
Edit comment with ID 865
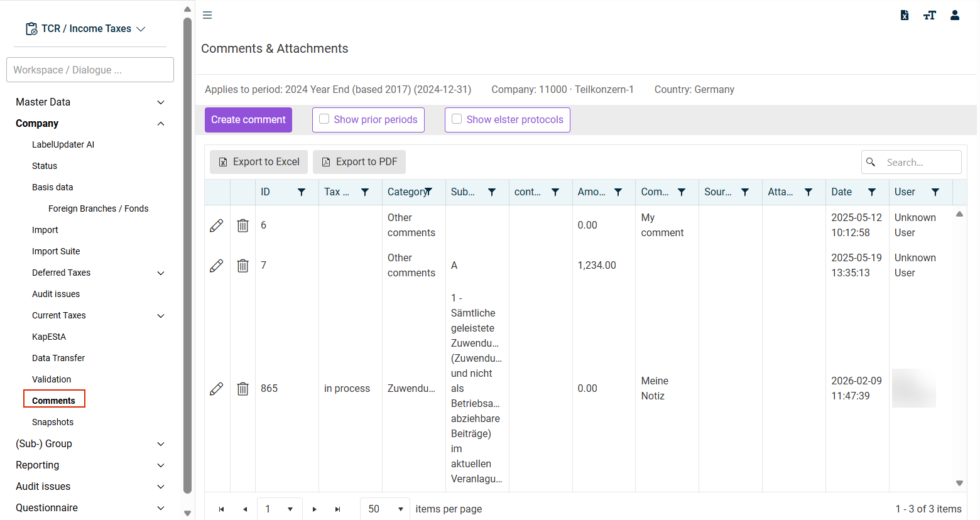[217, 389]
